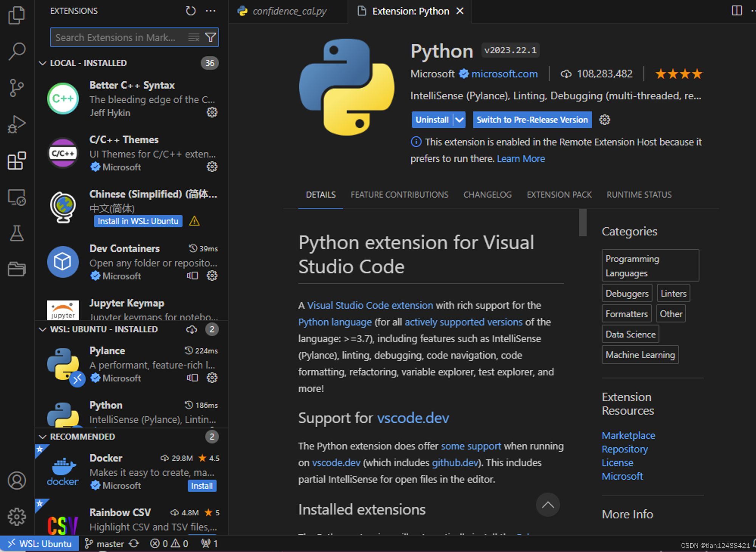Filter extensions with funnel icon
The width and height of the screenshot is (756, 552).
[211, 37]
